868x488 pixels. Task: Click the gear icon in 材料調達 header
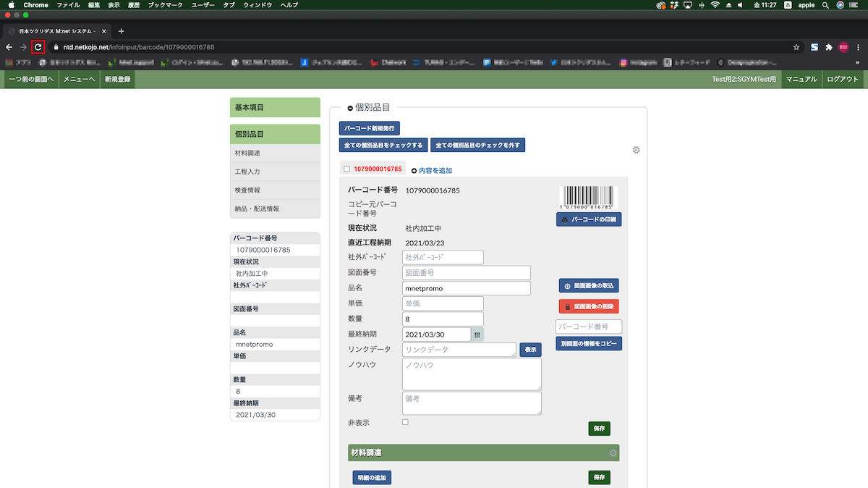[x=613, y=453]
